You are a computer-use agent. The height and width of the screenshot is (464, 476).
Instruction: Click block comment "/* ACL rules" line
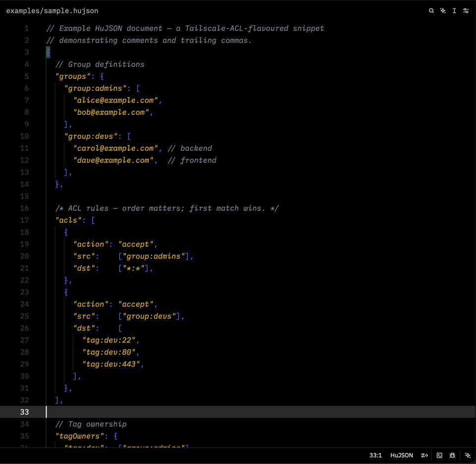click(167, 208)
